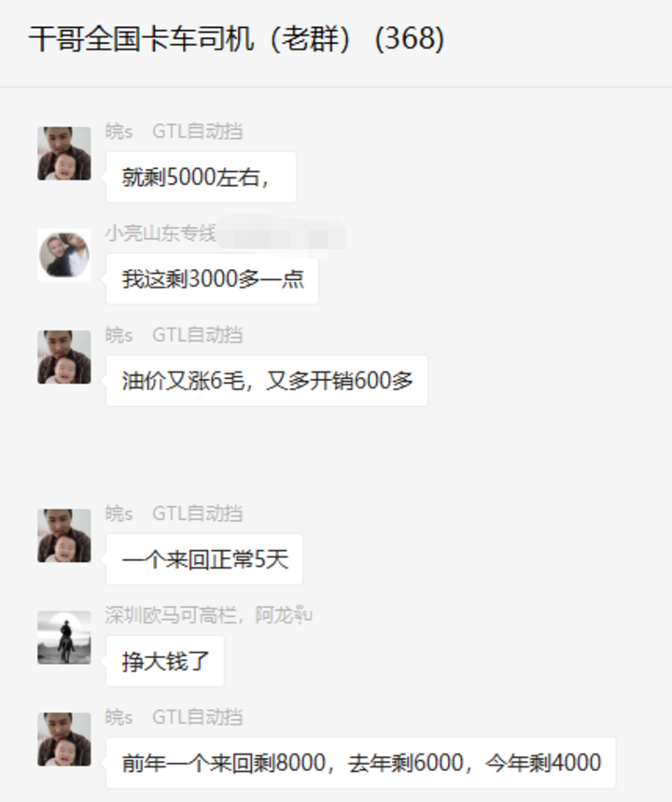Select the "挣大钱了" message bubble
672x802 pixels.
[x=165, y=661]
